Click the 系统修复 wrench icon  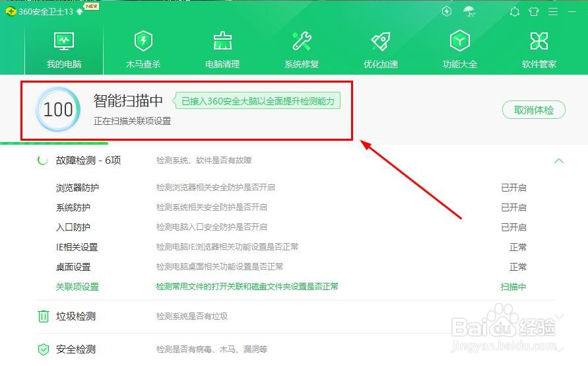(x=302, y=41)
